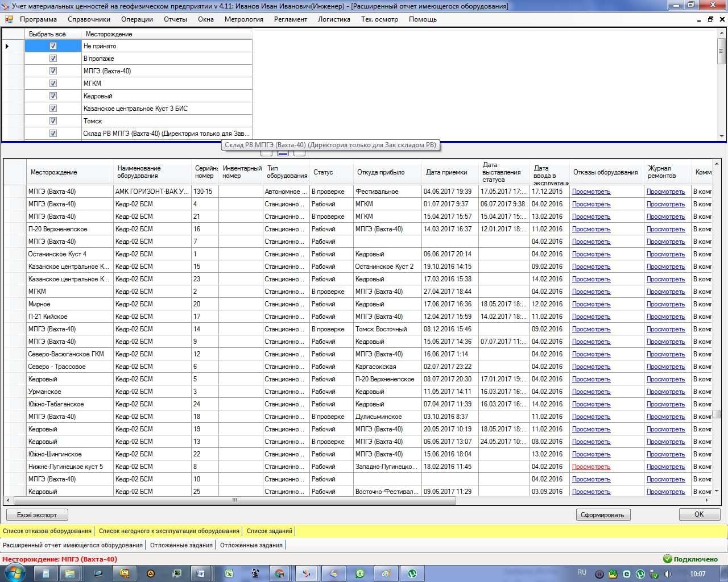Open the 'Справочники' menu

(x=89, y=19)
